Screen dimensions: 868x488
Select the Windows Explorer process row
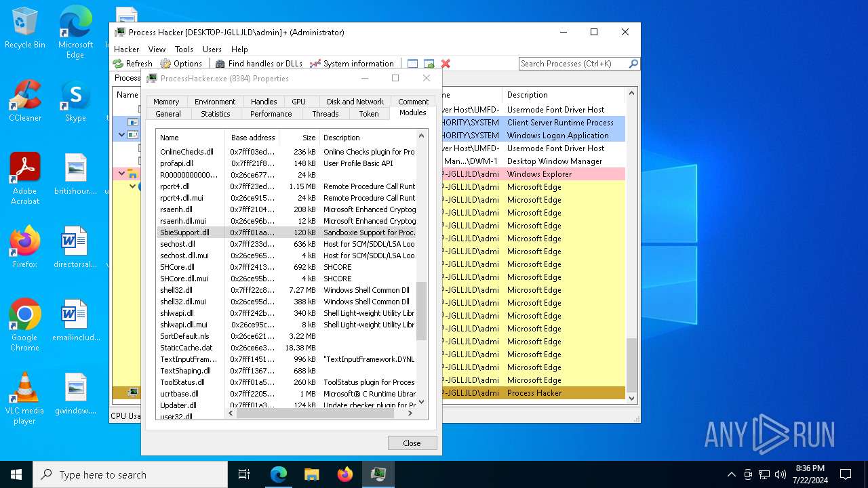(x=533, y=174)
